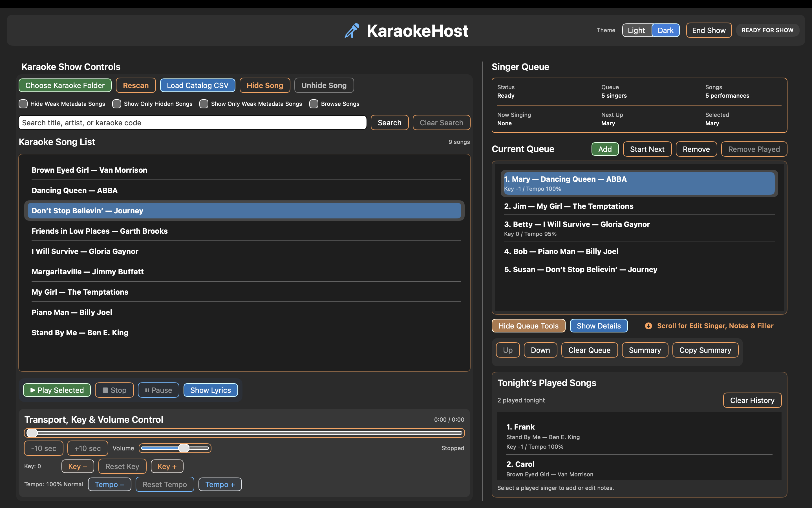Image resolution: width=812 pixels, height=508 pixels.
Task: Click the Unhide Song button
Action: point(324,85)
